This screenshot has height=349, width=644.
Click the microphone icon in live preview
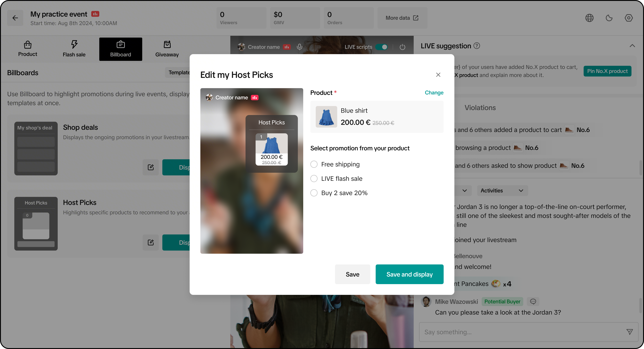click(x=299, y=47)
